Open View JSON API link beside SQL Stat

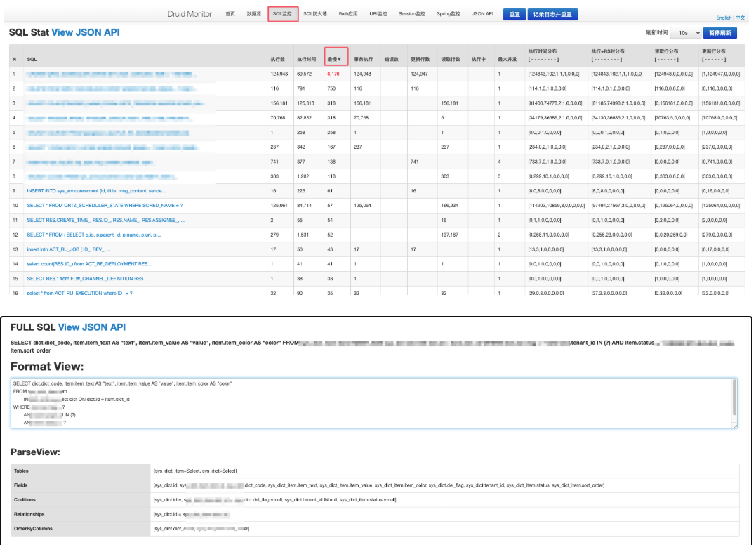(85, 32)
